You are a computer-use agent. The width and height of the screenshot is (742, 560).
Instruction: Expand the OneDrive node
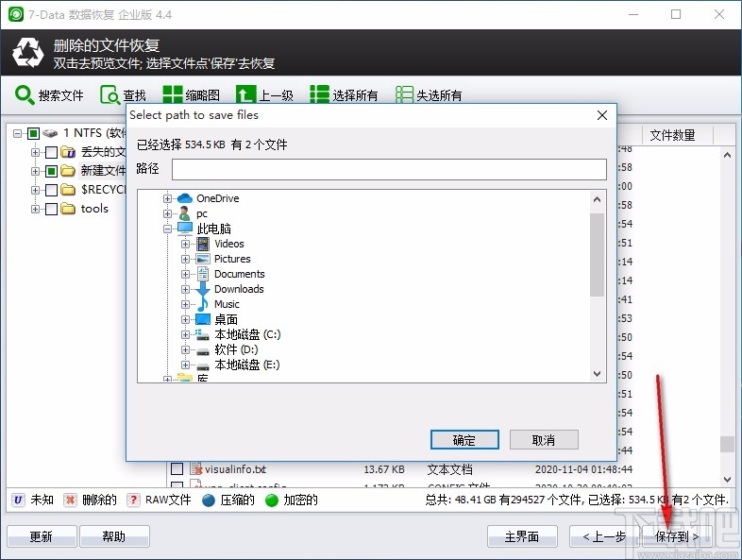tap(167, 199)
